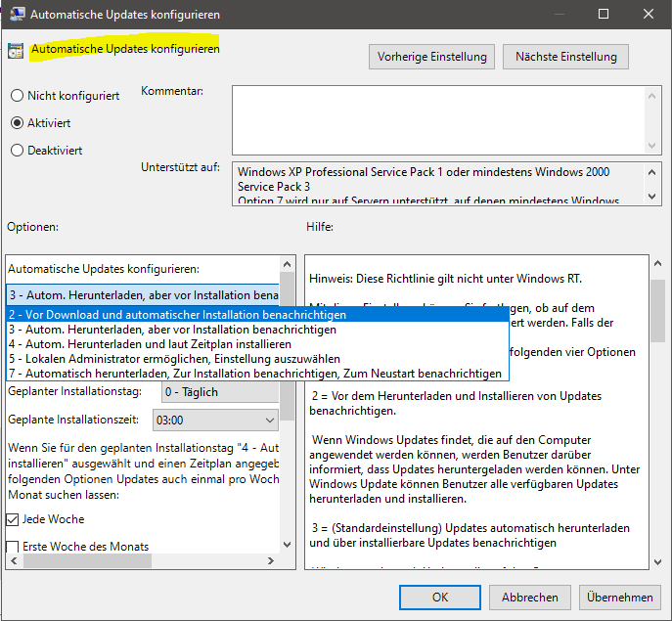Enable the Erste Woche des Monats checkbox
Viewport: 672px width, 621px height.
[x=13, y=547]
